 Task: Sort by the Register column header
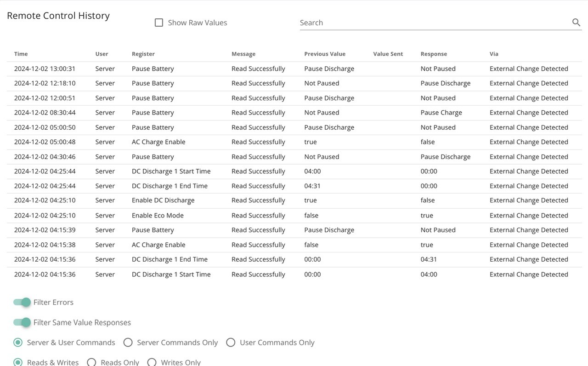[143, 54]
